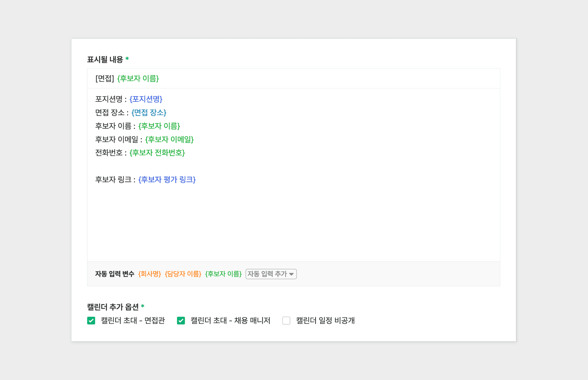Click the 캘린더 일정 비공개 label
The width and height of the screenshot is (588, 380).
[x=325, y=320]
